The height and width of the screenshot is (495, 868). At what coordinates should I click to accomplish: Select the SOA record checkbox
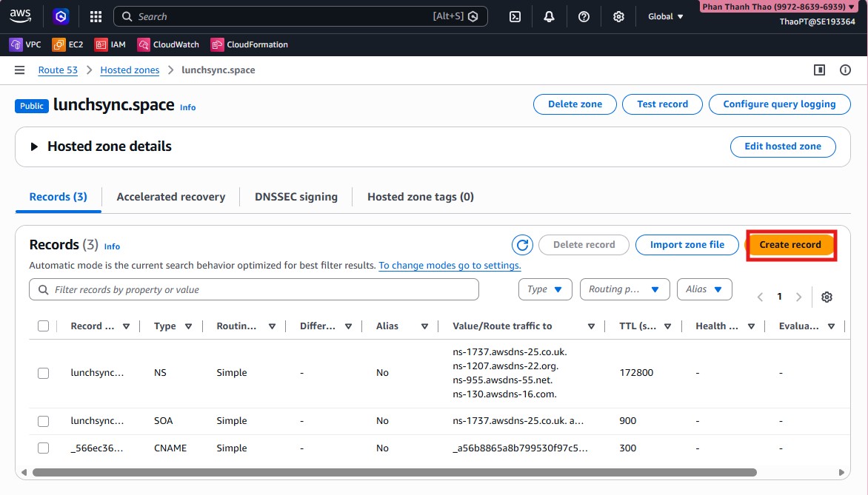(43, 421)
